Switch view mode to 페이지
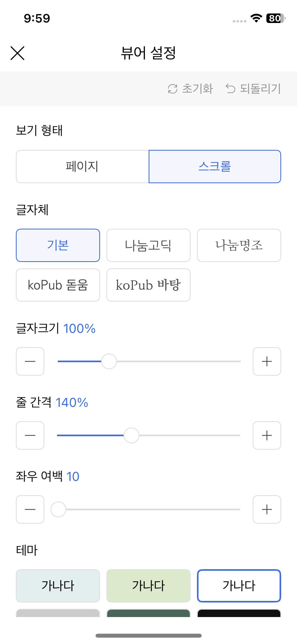 82,167
